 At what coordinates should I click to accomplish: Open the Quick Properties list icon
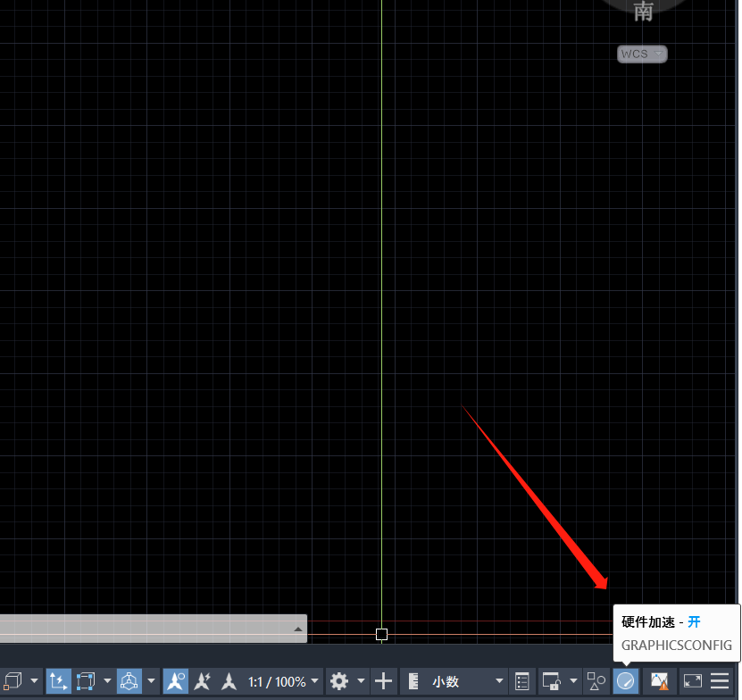point(523,681)
